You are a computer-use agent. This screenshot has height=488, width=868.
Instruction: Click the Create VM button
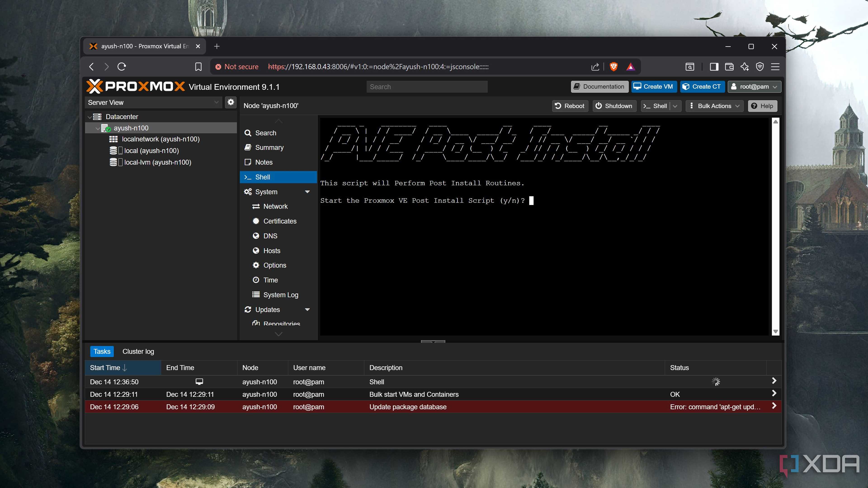tap(654, 87)
